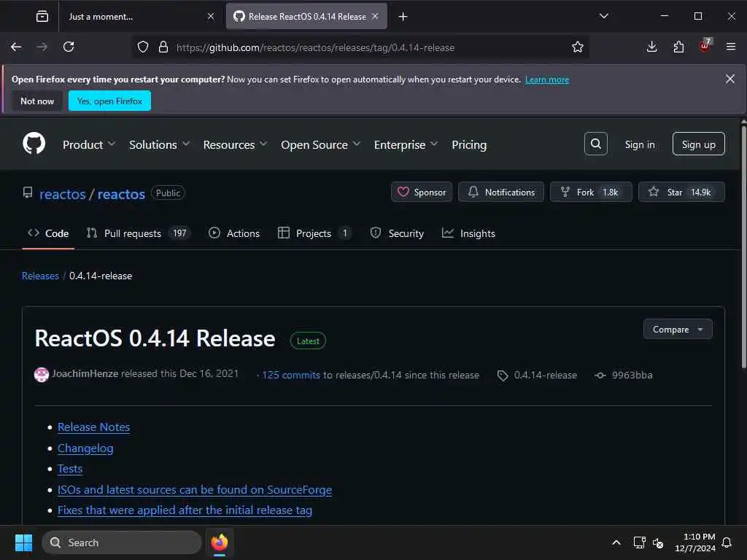Open the Firefox hamburger menu
Screen dimensions: 747x560
click(731, 47)
